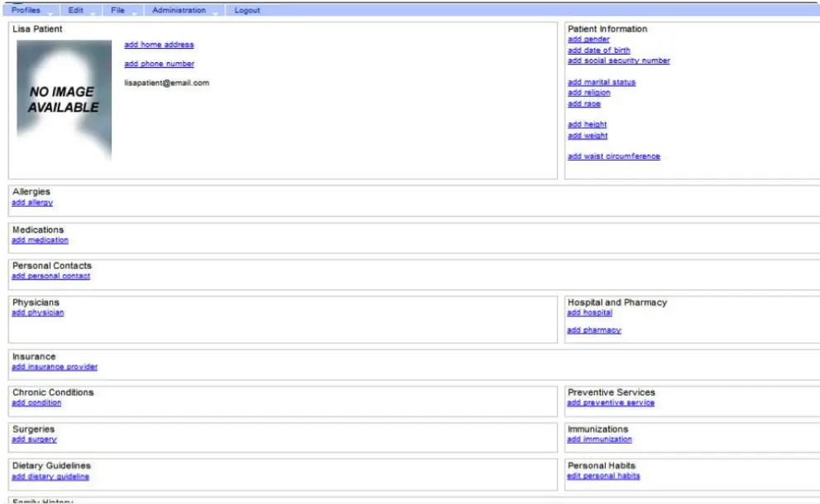Add an allergy record

[x=31, y=201]
